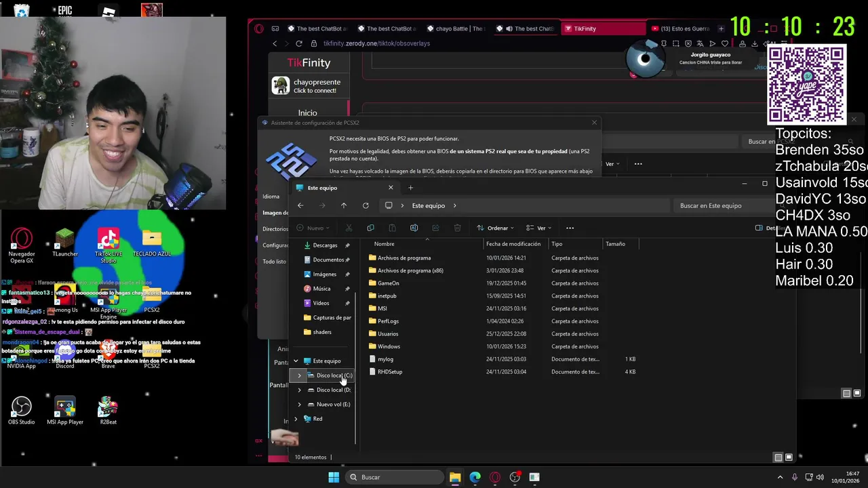Expand the Nuevo vol (E:) tree node
This screenshot has width=868, height=488.
pyautogui.click(x=300, y=405)
